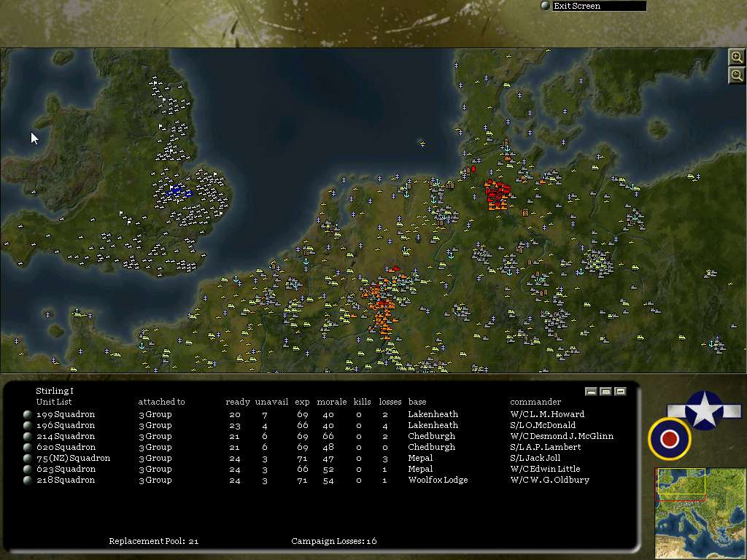This screenshot has height=560, width=747.
Task: Zoom out the map with magnifier minus
Action: pyautogui.click(x=736, y=75)
